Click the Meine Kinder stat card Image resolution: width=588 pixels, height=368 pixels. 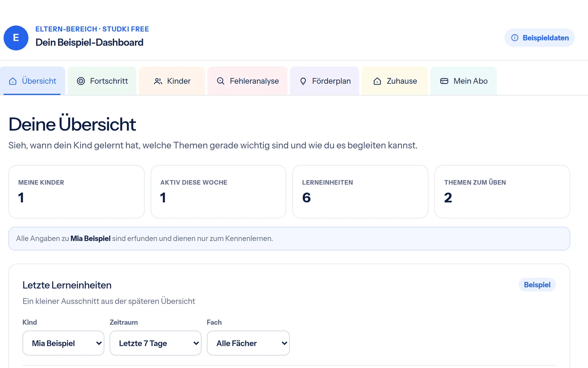76,192
